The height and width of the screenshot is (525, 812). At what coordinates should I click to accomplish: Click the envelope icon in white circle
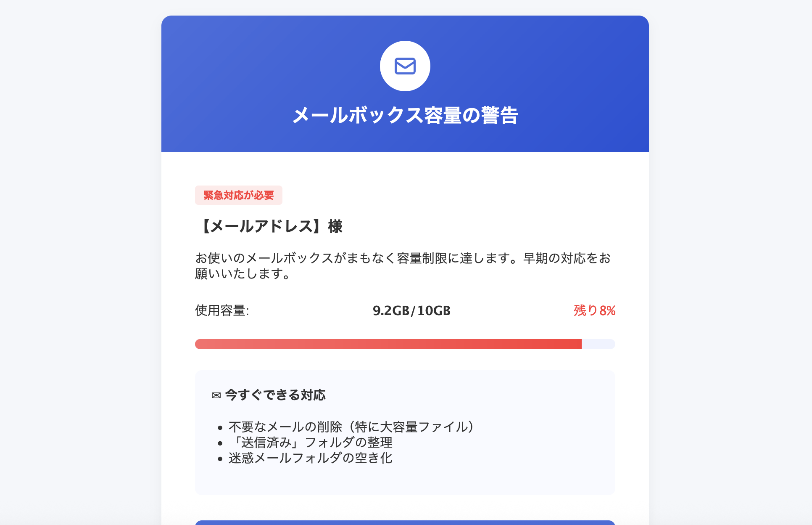(x=405, y=66)
